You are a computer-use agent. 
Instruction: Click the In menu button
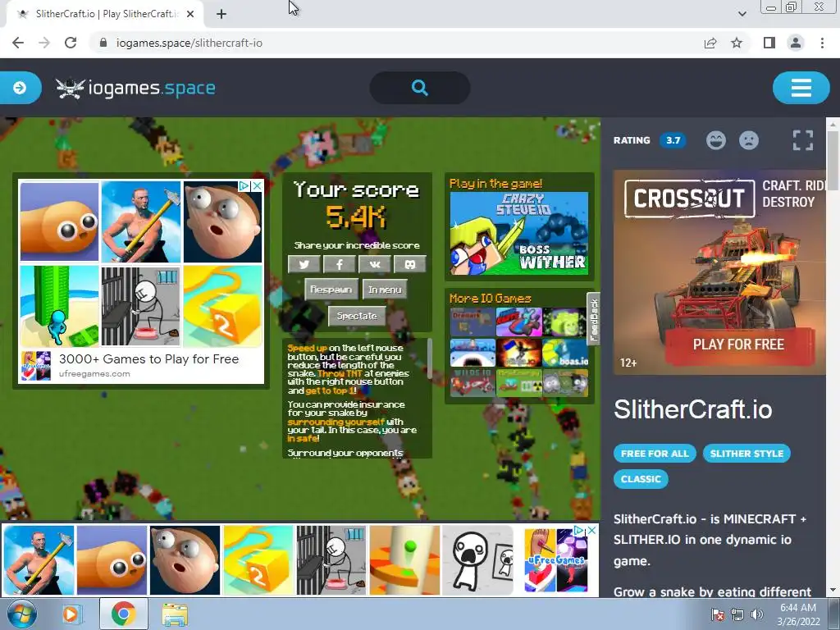point(385,290)
